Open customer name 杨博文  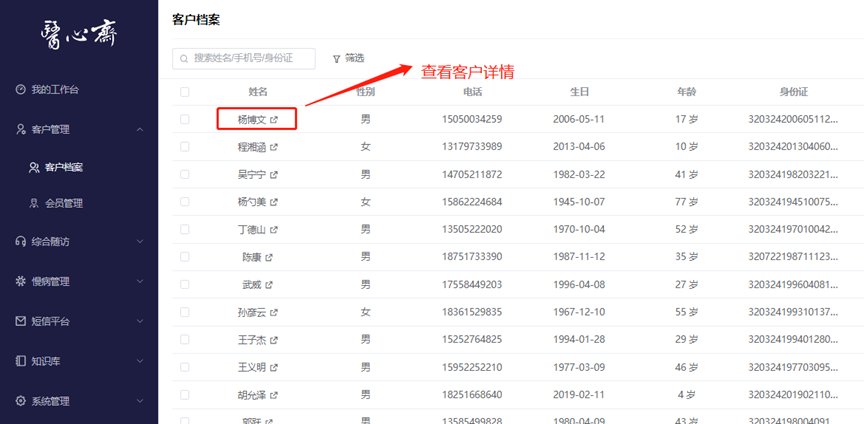pyautogui.click(x=252, y=120)
